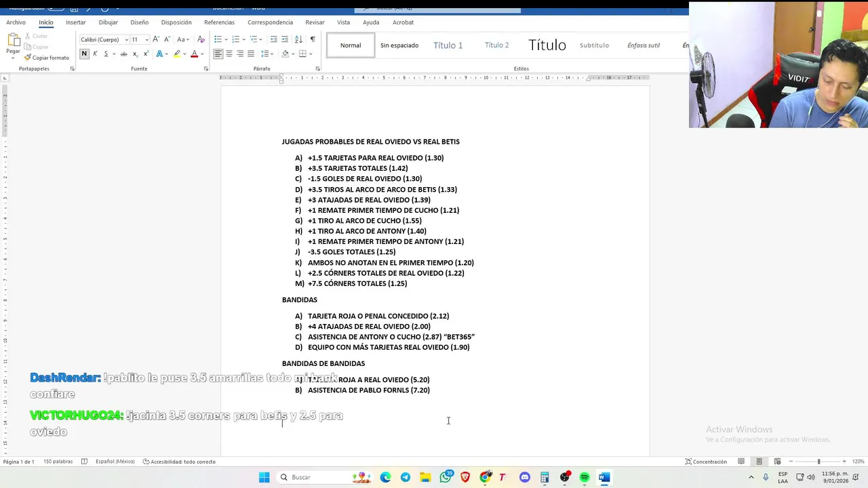This screenshot has width=868, height=488.
Task: Open Spotify from the taskbar
Action: 585,477
